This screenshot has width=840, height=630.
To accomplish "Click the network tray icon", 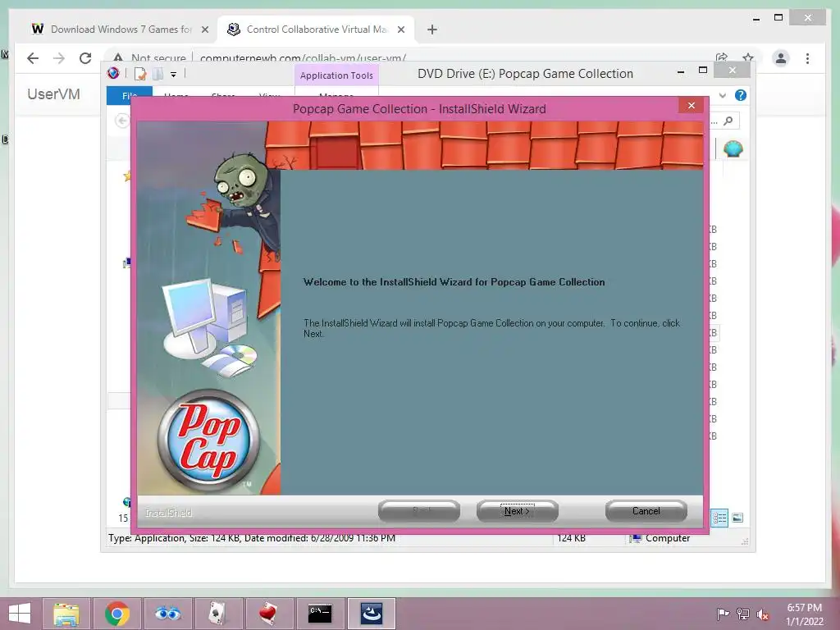I will tap(743, 614).
